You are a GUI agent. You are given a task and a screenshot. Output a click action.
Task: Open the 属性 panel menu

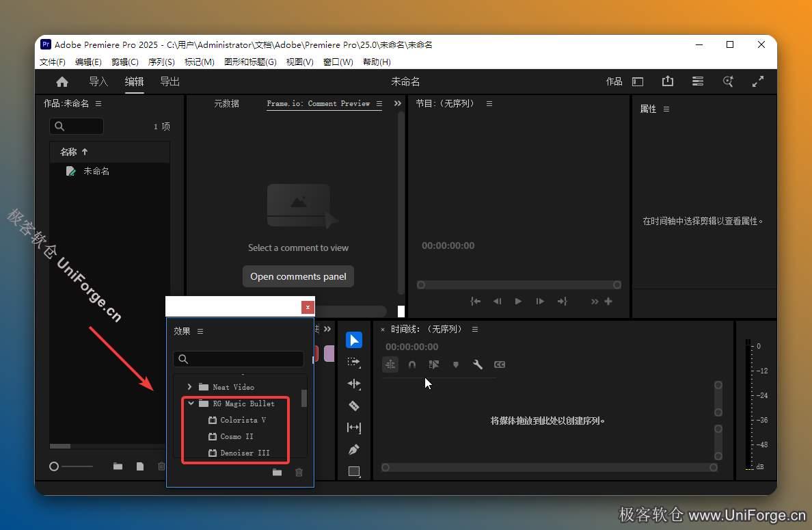pyautogui.click(x=666, y=109)
